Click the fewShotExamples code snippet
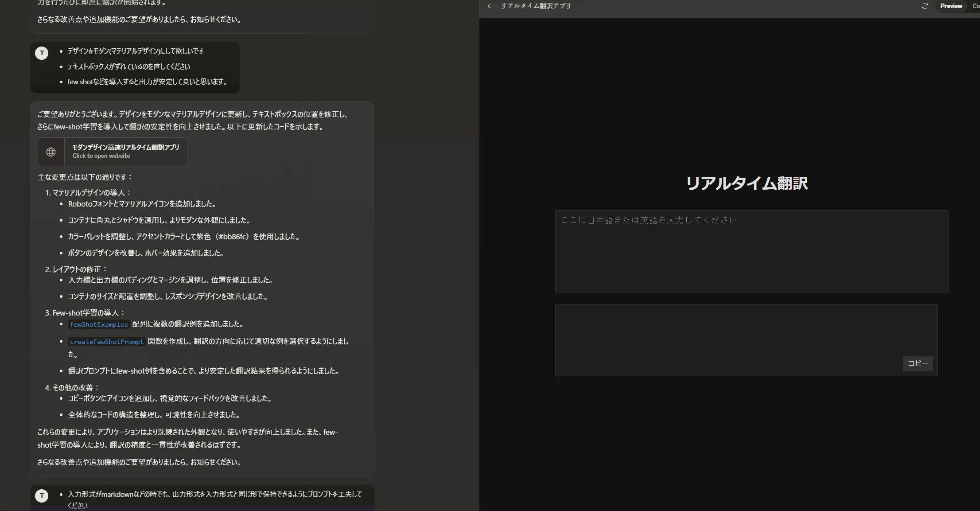The height and width of the screenshot is (511, 980). [x=99, y=324]
